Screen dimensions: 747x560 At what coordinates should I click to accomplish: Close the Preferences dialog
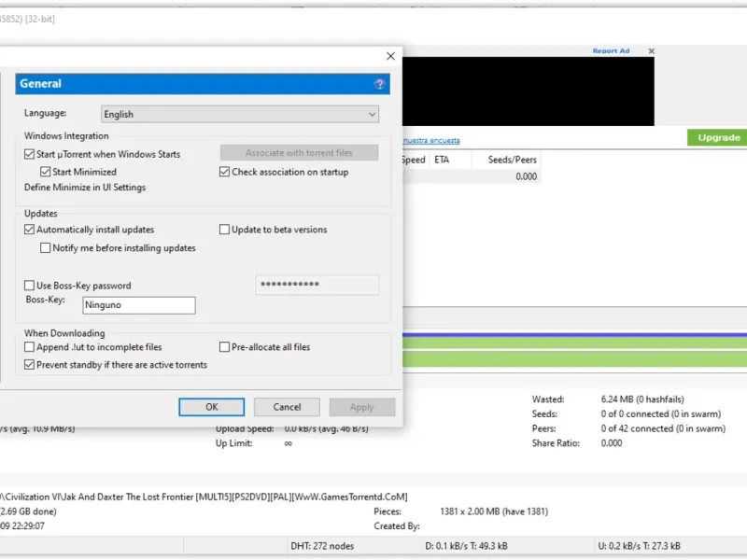click(x=390, y=56)
